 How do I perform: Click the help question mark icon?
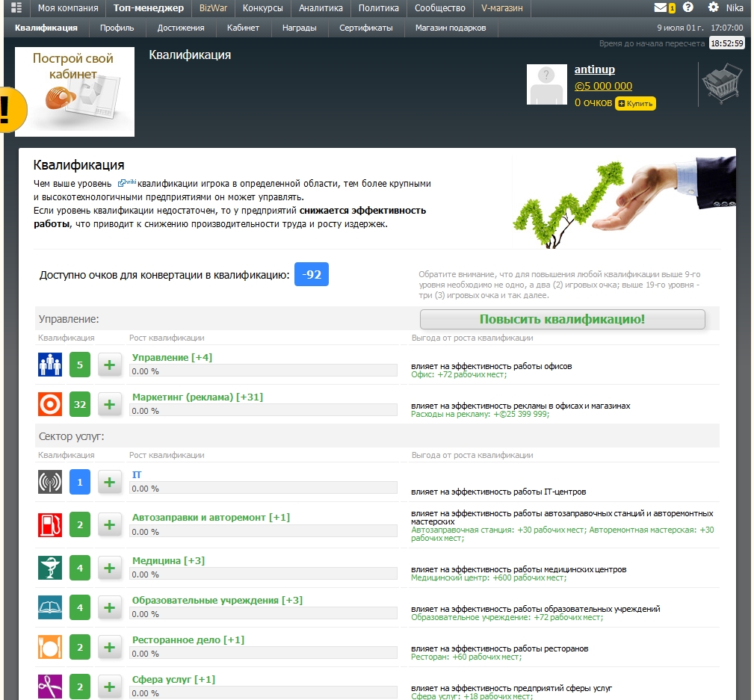click(x=688, y=8)
